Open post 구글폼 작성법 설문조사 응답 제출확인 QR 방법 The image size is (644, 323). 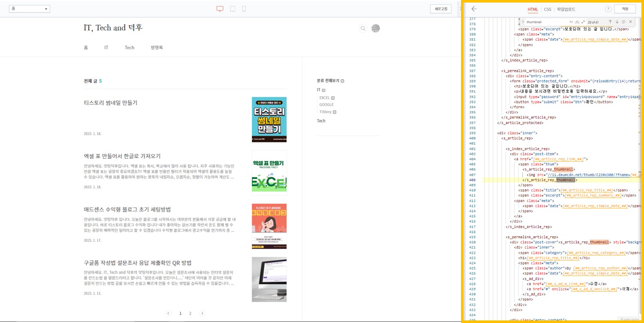(x=138, y=263)
